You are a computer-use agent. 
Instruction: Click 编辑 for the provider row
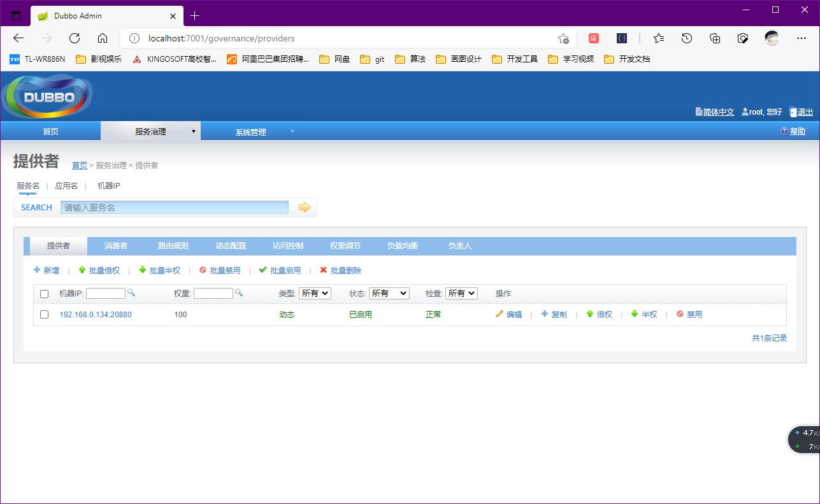tap(508, 314)
